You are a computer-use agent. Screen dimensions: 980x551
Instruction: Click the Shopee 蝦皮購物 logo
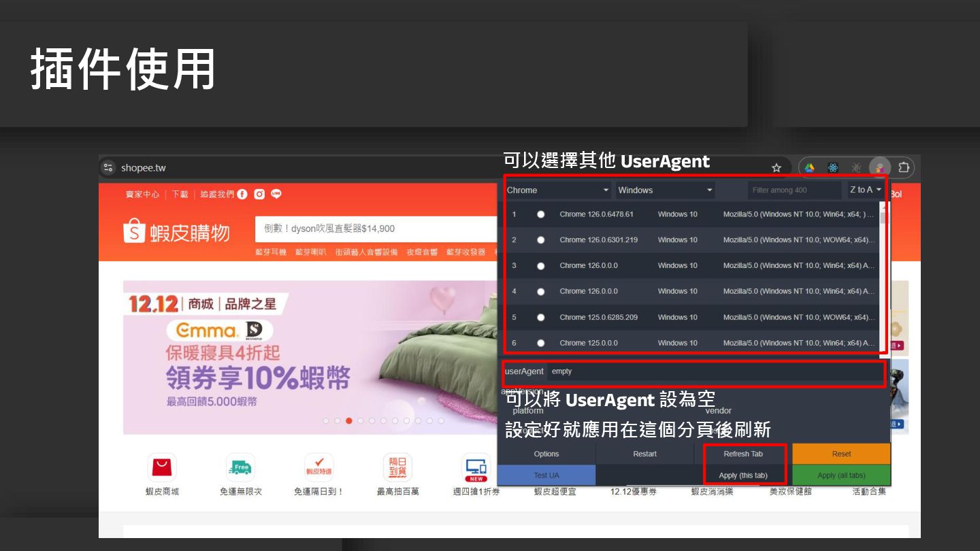click(176, 231)
